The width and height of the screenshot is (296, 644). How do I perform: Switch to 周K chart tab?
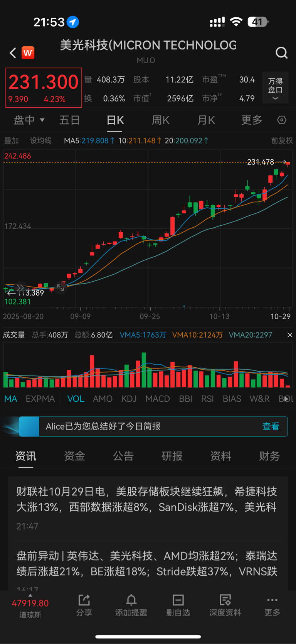coord(160,120)
